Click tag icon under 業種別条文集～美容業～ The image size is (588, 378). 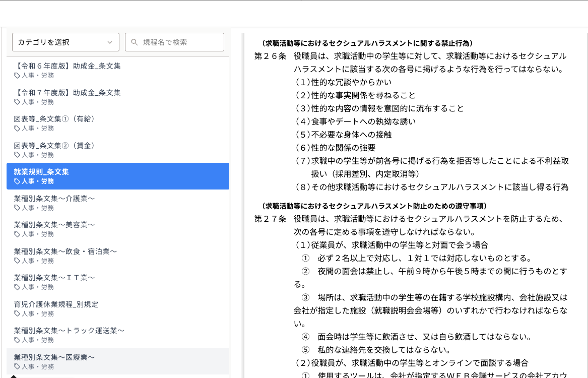click(x=17, y=234)
